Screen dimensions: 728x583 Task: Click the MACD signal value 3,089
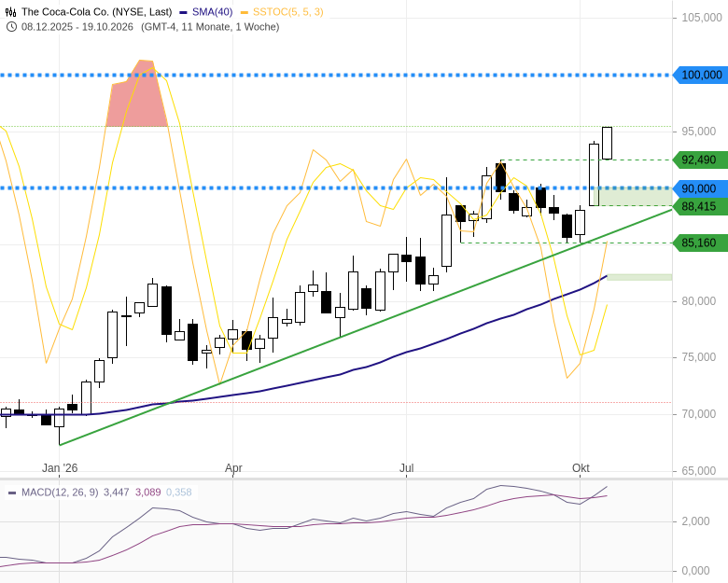148,492
